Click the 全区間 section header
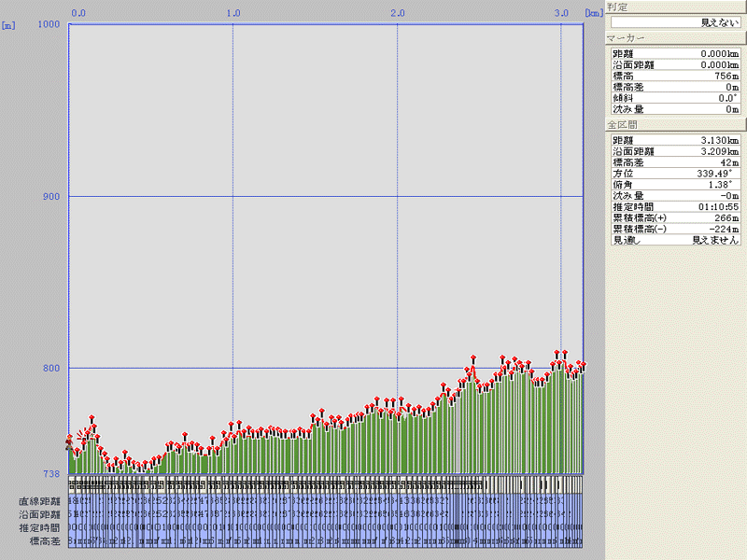The image size is (747, 560). (675, 125)
